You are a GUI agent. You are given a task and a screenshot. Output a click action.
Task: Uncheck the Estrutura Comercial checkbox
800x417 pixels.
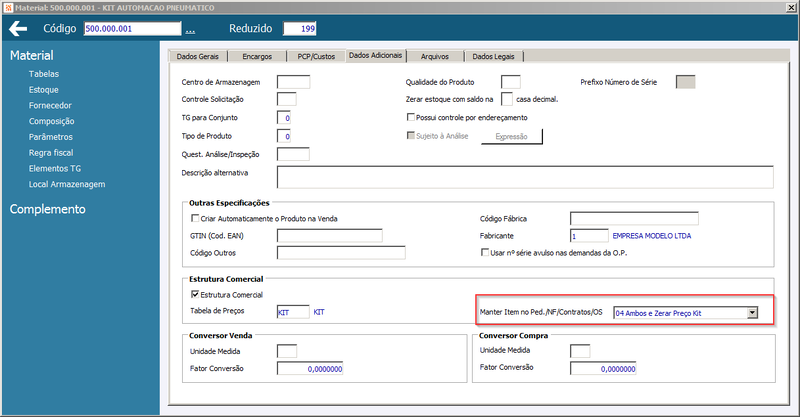coord(195,294)
